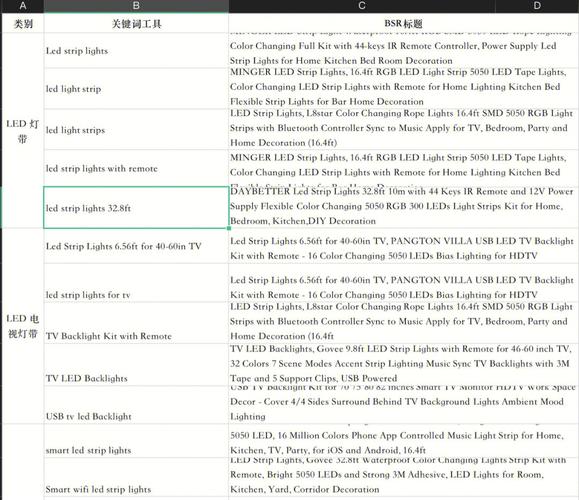This screenshot has width=579, height=500.
Task: Click the BSR标题 header cell
Action: coord(403,23)
